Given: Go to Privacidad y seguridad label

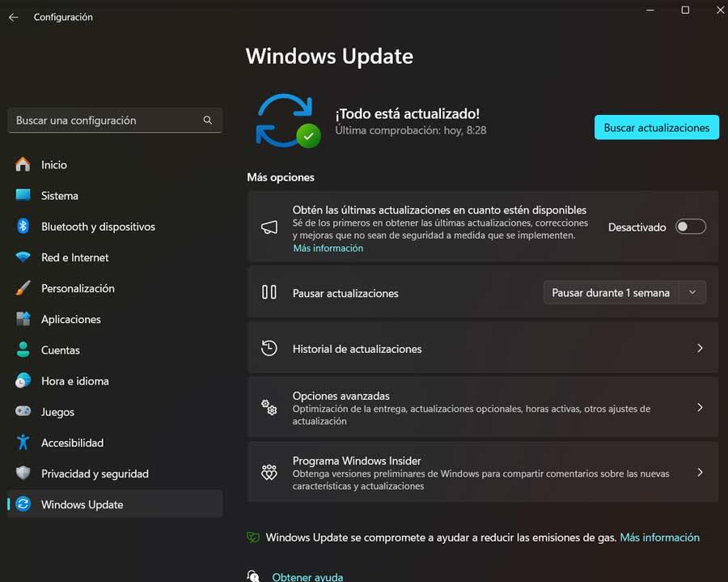Looking at the screenshot, I should click(95, 474).
